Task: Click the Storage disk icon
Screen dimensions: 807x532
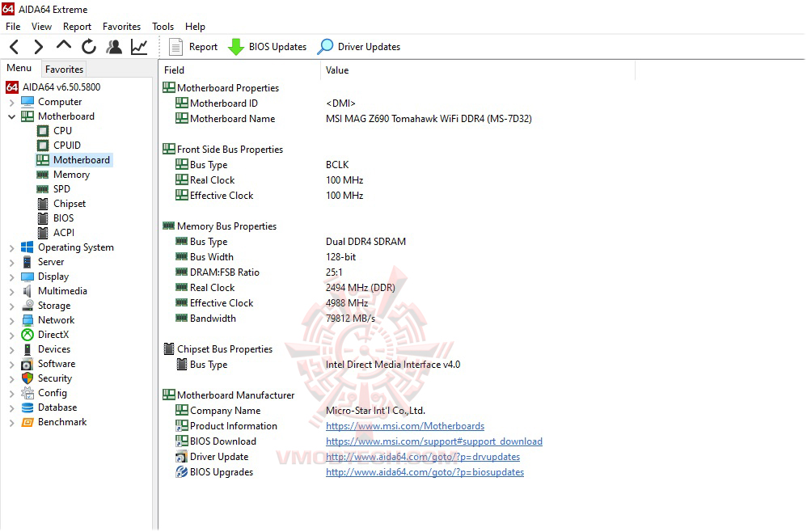Action: click(27, 306)
